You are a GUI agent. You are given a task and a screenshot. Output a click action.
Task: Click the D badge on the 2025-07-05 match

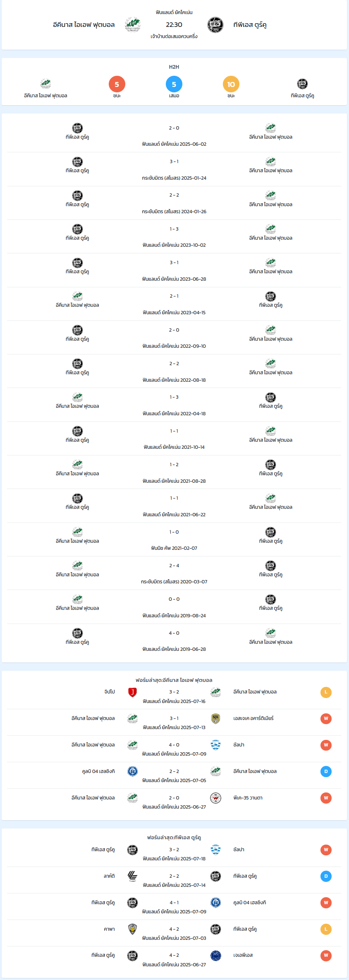326,772
